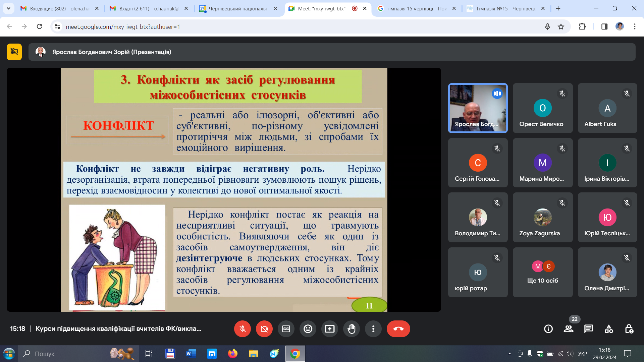The height and width of the screenshot is (362, 644).
Task: Turn on the camera in Meet
Action: point(264,329)
